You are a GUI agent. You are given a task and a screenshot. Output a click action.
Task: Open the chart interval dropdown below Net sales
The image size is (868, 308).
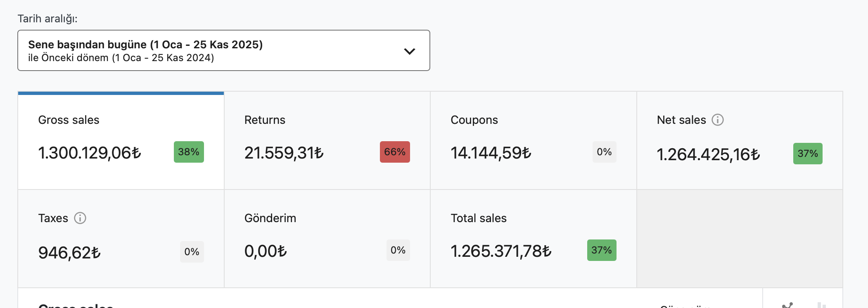point(685,306)
